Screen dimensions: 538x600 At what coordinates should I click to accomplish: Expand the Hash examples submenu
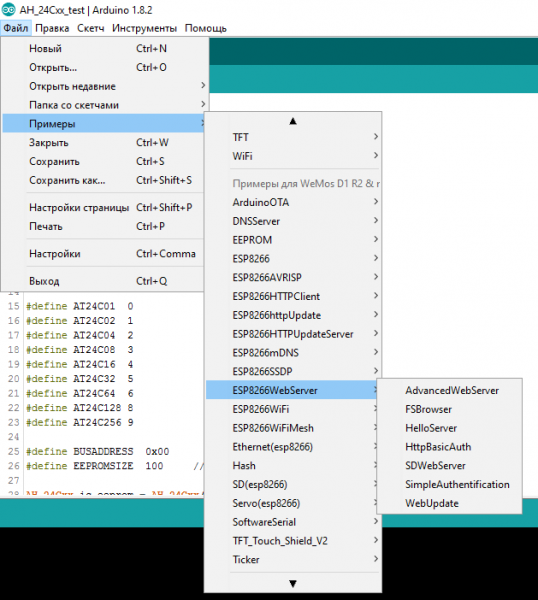tap(292, 465)
